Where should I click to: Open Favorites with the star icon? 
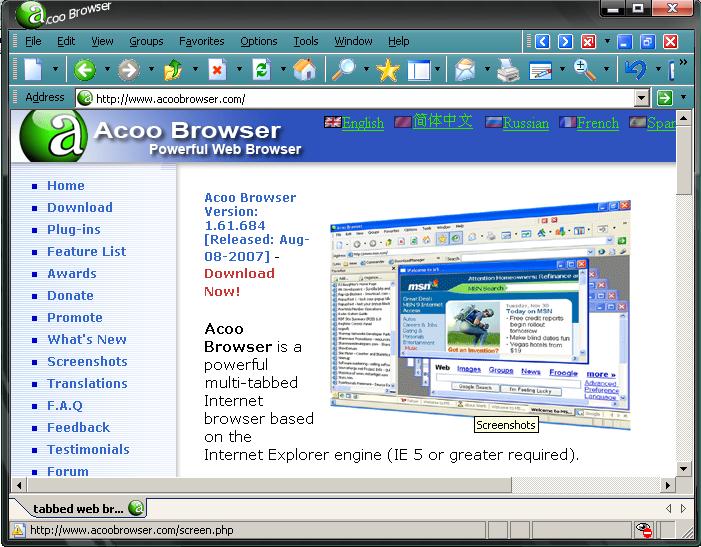coord(388,70)
